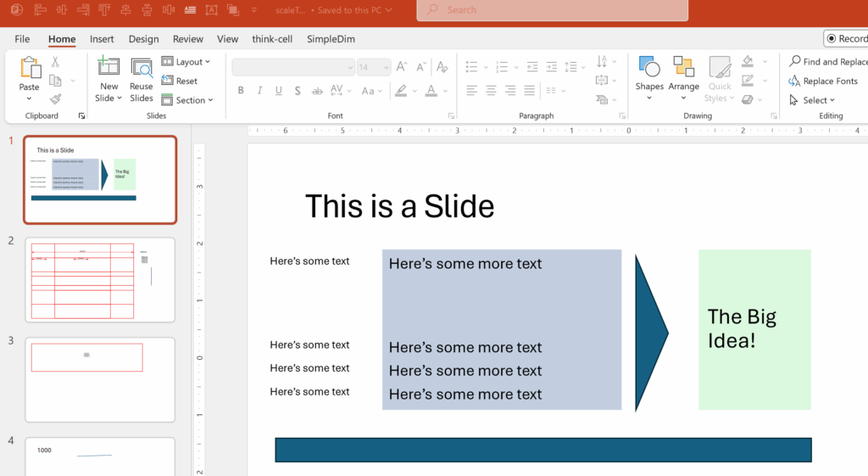Image resolution: width=868 pixels, height=476 pixels.
Task: Click the Increase Indent icon
Action: click(x=551, y=67)
